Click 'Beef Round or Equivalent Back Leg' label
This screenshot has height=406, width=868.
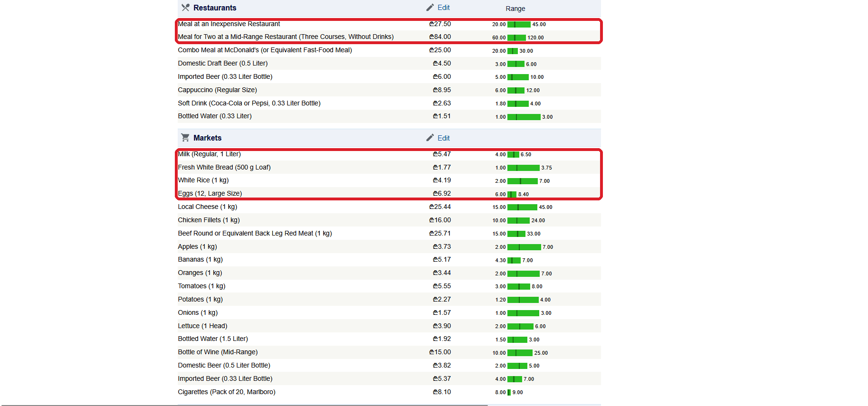(x=255, y=233)
